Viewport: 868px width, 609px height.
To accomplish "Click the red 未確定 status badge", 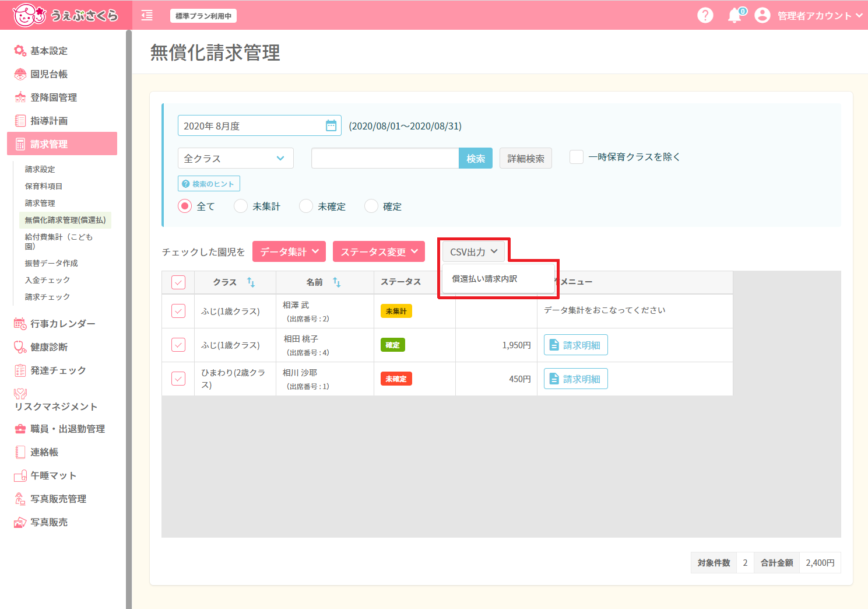I will coord(396,379).
